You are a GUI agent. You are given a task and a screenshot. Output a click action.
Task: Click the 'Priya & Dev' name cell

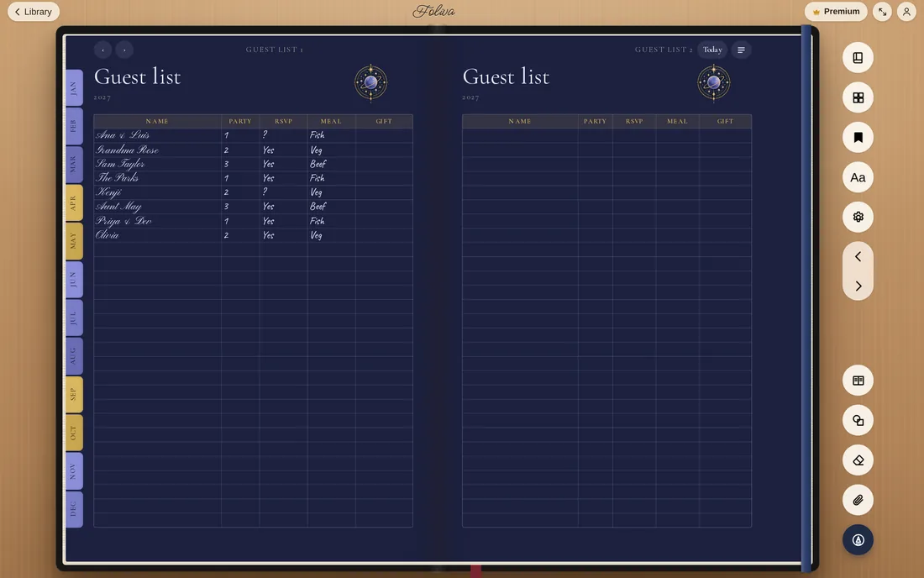point(157,221)
